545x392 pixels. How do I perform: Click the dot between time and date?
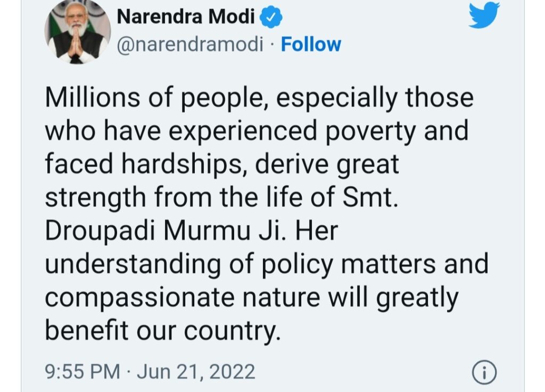(x=129, y=372)
